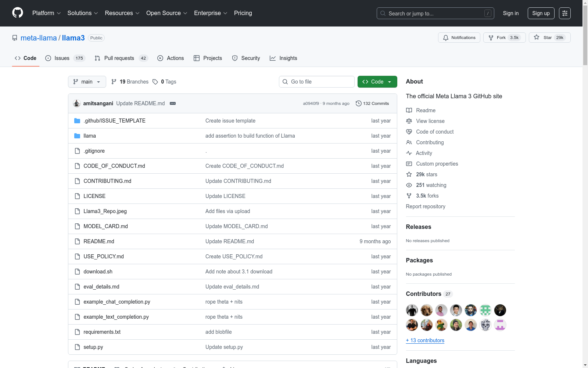Switch to the Pull requests tab
This screenshot has width=588, height=368.
121,58
